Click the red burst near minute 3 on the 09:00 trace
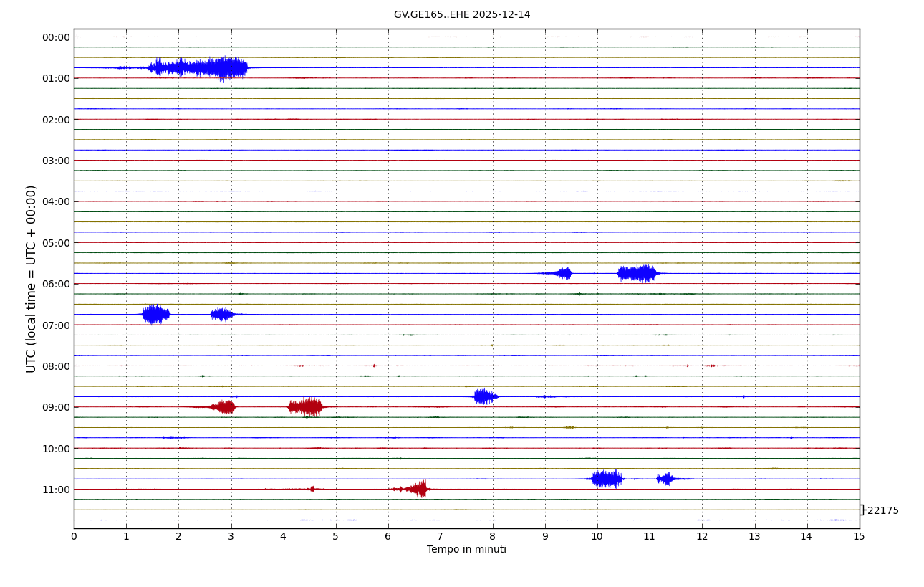 [224, 407]
